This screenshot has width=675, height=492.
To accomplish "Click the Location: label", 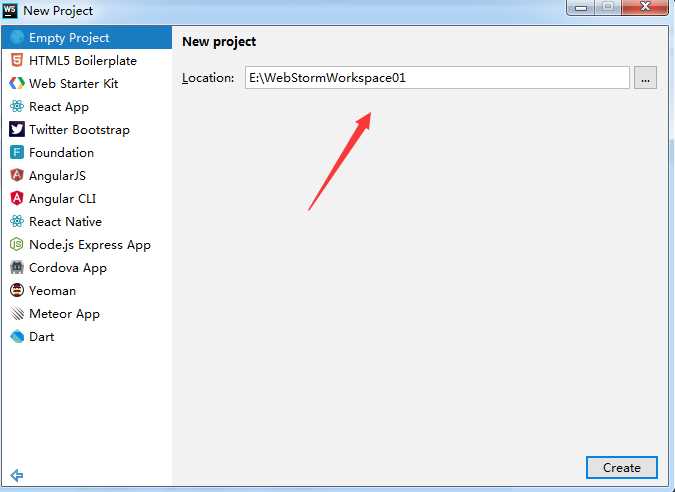I will (x=208, y=78).
